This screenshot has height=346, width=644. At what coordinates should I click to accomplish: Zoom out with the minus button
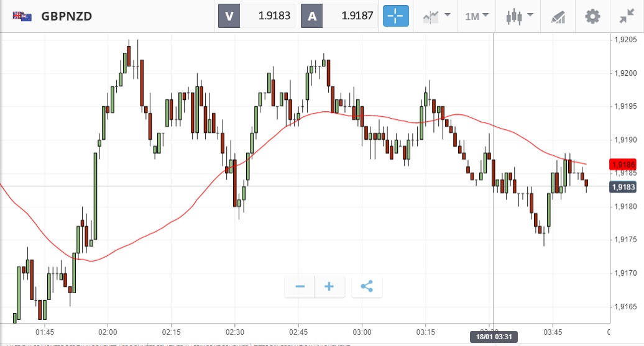[x=300, y=286]
